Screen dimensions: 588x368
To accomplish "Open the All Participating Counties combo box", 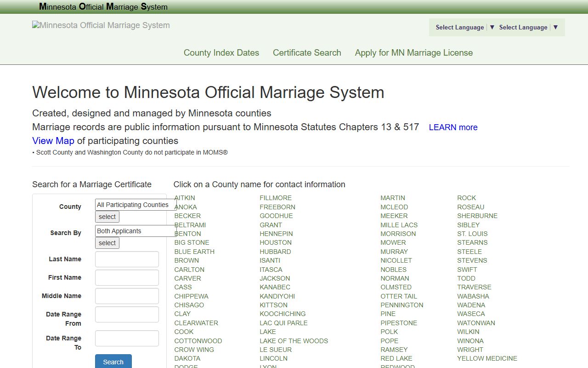I will click(x=136, y=205).
